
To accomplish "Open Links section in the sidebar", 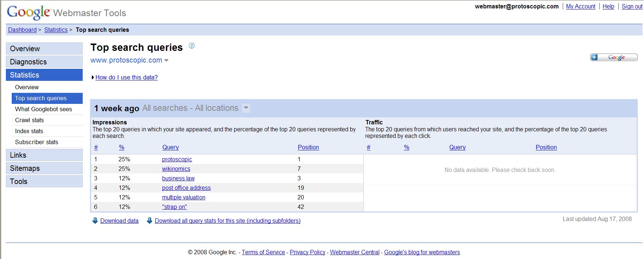I will pos(44,155).
